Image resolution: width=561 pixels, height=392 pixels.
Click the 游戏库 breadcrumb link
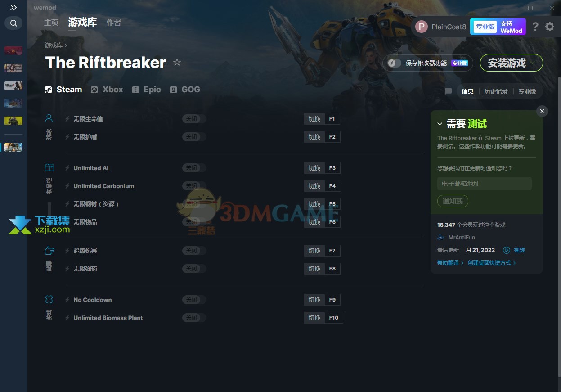[x=54, y=45]
